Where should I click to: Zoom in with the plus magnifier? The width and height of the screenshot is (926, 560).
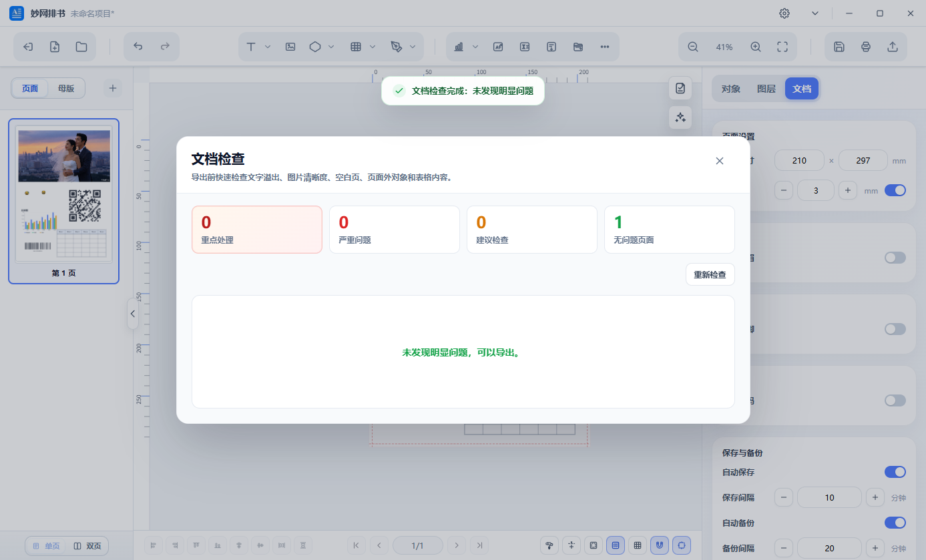(x=756, y=47)
